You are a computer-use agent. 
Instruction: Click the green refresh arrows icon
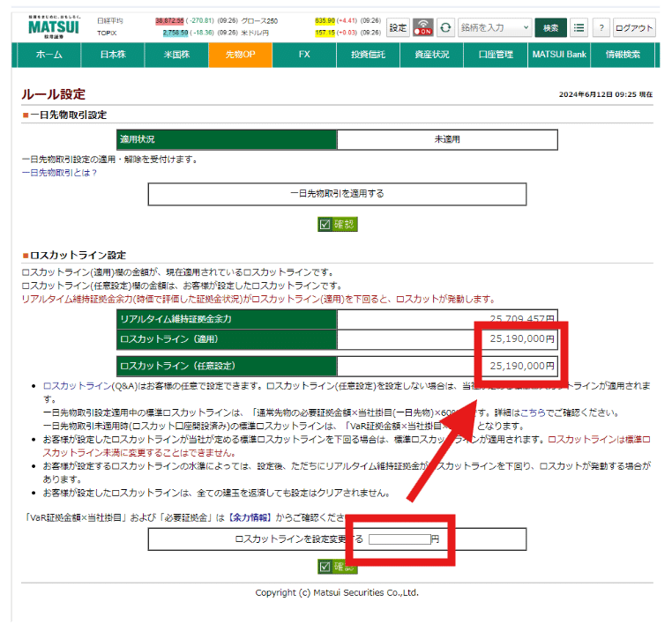pyautogui.click(x=446, y=27)
